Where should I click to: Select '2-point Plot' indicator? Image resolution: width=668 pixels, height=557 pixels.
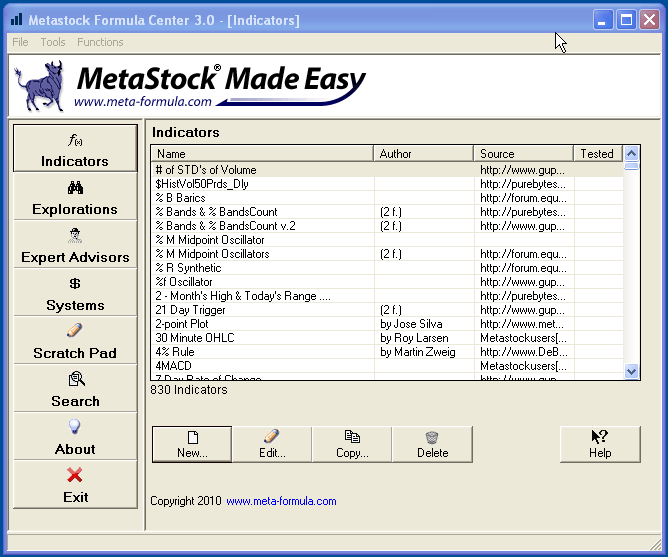tap(387, 324)
